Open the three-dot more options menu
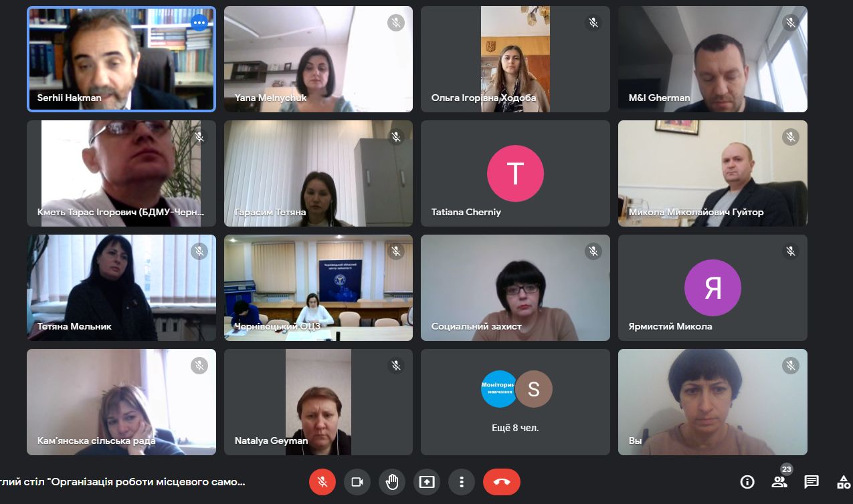 pos(461,482)
